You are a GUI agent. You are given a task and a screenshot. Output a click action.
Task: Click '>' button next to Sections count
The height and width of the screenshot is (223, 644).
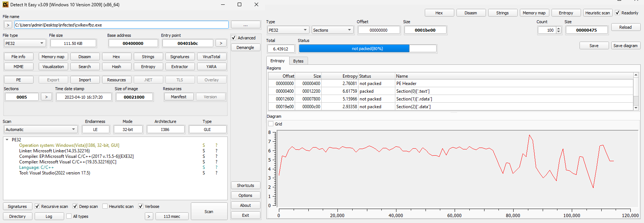(x=46, y=97)
